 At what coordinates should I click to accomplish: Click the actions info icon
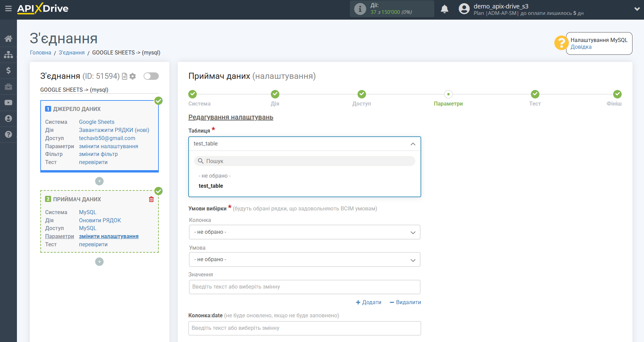coord(360,9)
